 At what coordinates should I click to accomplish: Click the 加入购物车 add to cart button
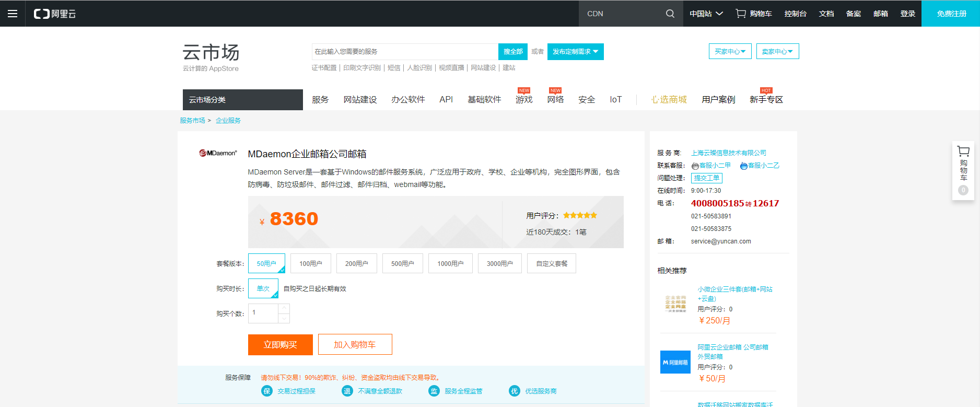[x=355, y=345]
